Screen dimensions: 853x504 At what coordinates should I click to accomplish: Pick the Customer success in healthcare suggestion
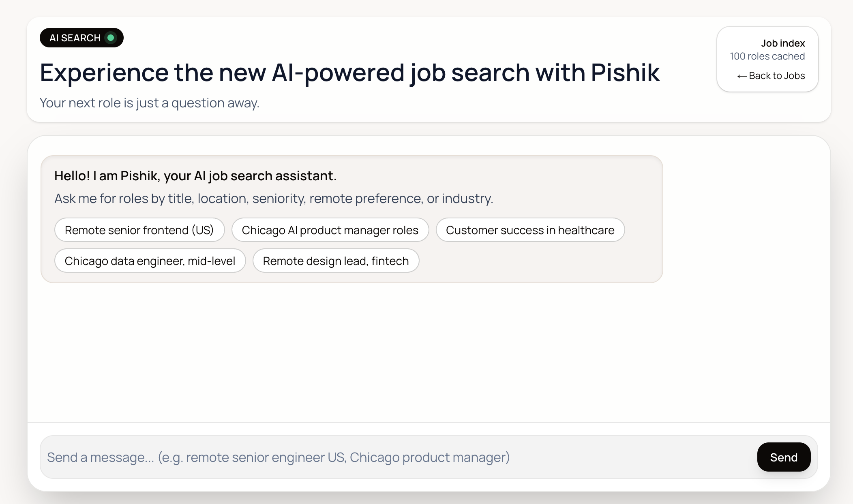tap(530, 230)
